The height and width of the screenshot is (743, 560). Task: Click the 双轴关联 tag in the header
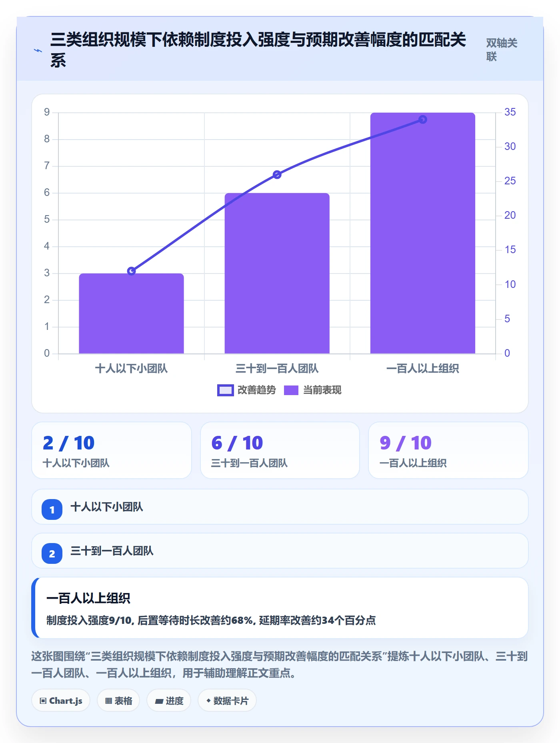[502, 50]
